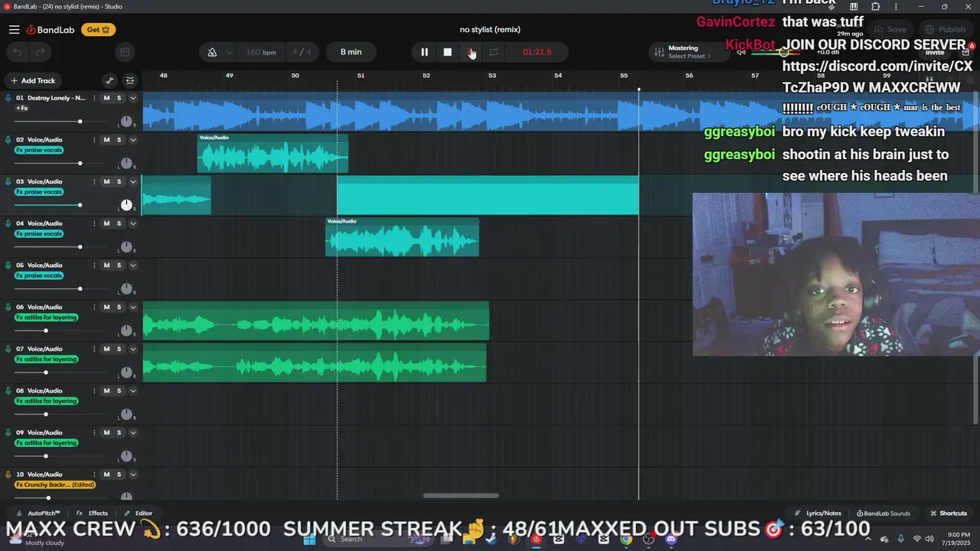Image resolution: width=980 pixels, height=551 pixels.
Task: Open the Lyrics/Notes panel
Action: tap(818, 514)
